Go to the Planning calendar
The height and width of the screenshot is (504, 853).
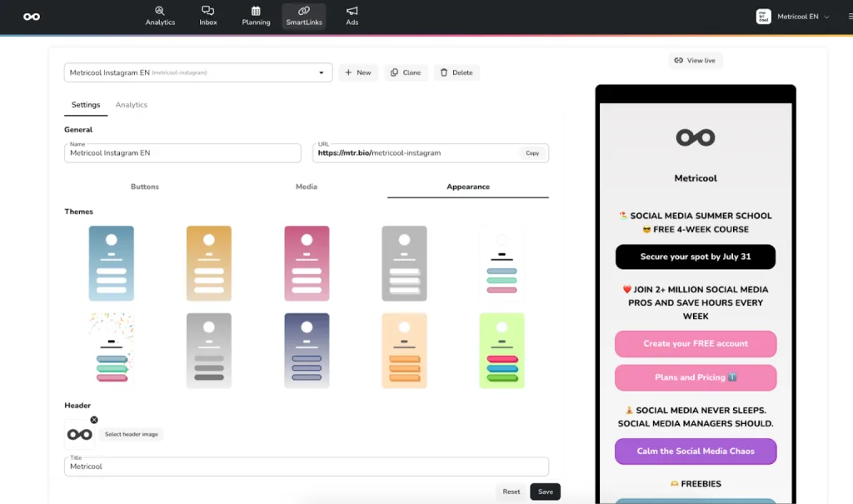coord(256,16)
